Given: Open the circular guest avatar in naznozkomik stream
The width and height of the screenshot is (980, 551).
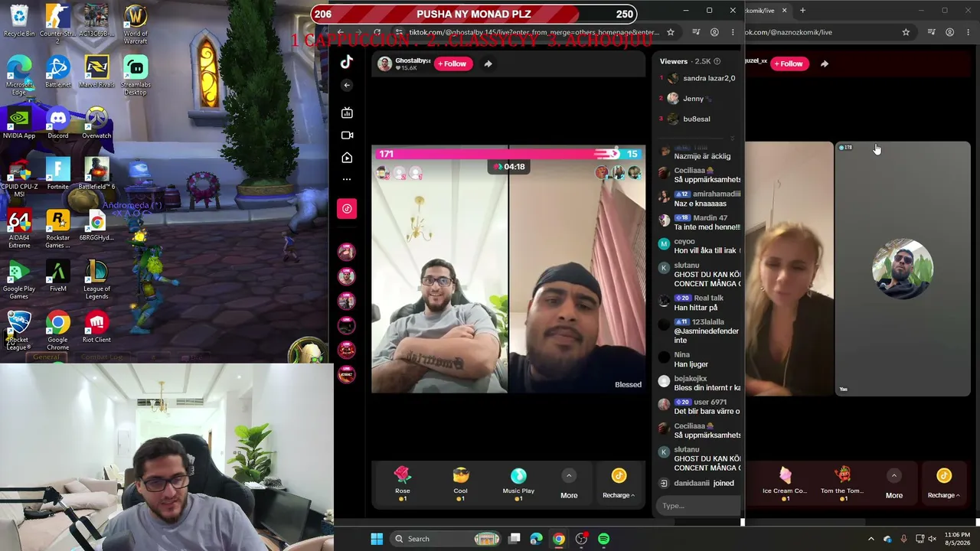Looking at the screenshot, I should click(x=903, y=269).
